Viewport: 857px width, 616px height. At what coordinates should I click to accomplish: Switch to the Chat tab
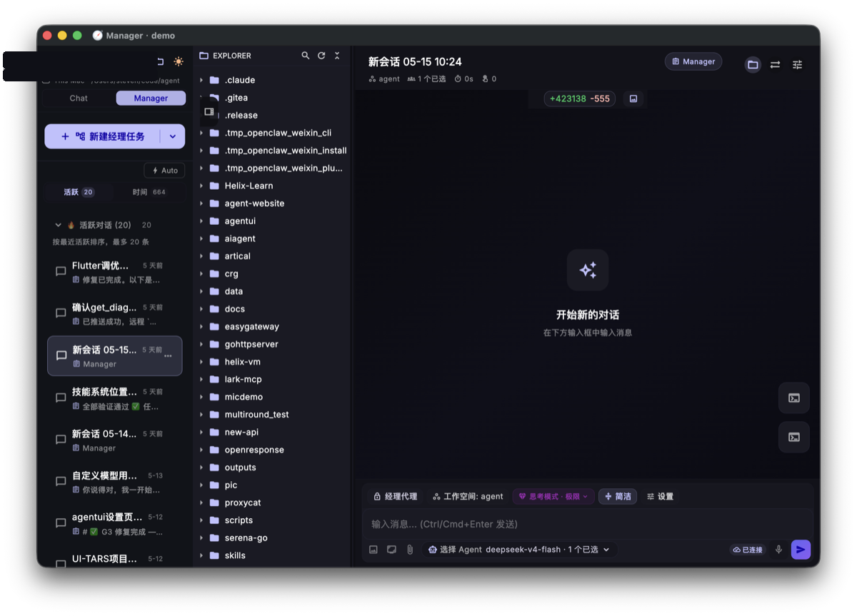[79, 99]
